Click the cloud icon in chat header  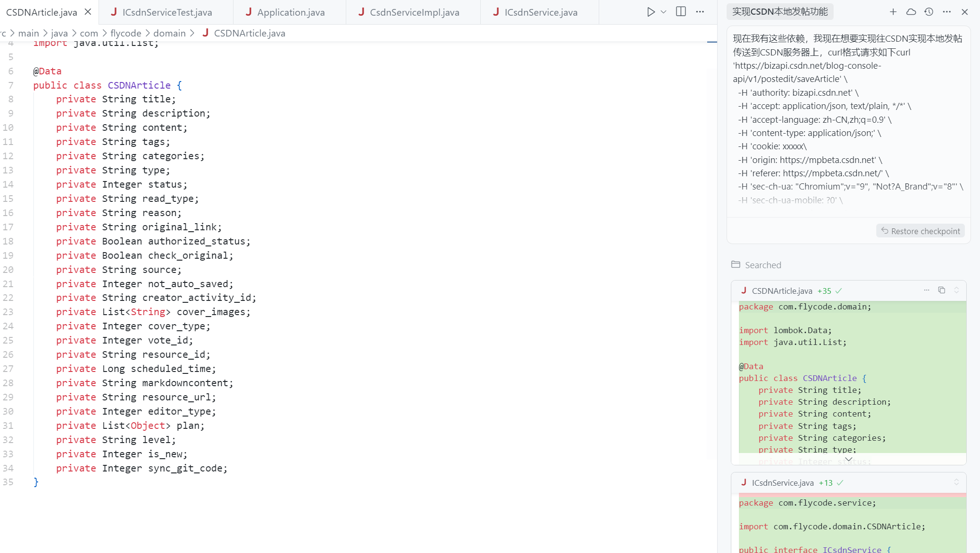tap(911, 12)
